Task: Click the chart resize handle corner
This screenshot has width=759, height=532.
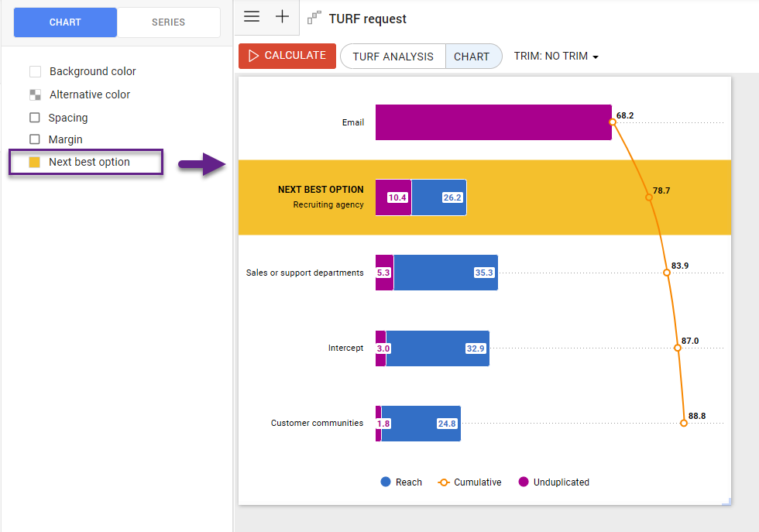Action: point(726,502)
